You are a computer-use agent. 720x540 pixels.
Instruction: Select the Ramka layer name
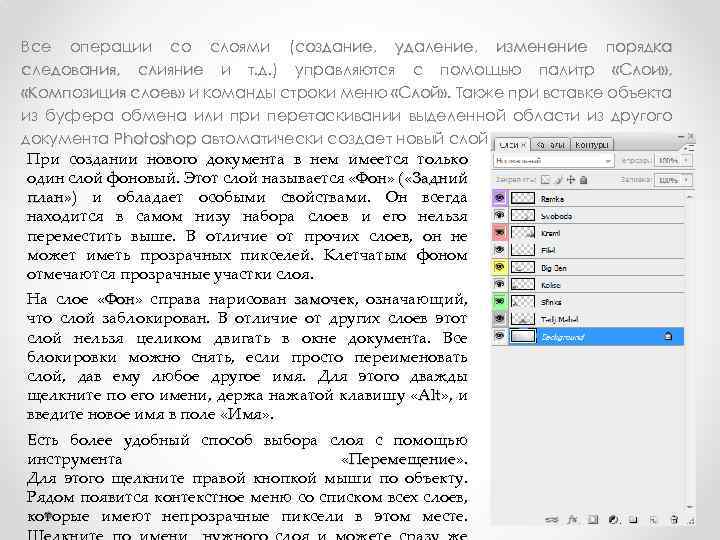(x=552, y=199)
